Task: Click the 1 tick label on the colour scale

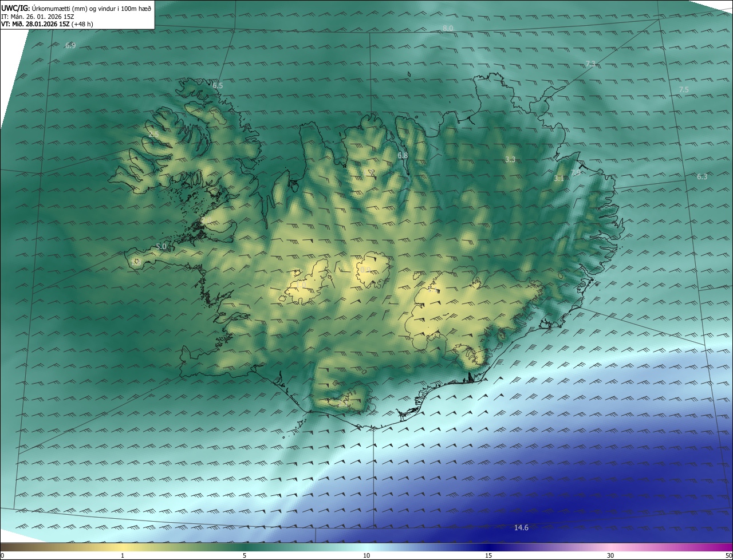Action: coord(123,555)
